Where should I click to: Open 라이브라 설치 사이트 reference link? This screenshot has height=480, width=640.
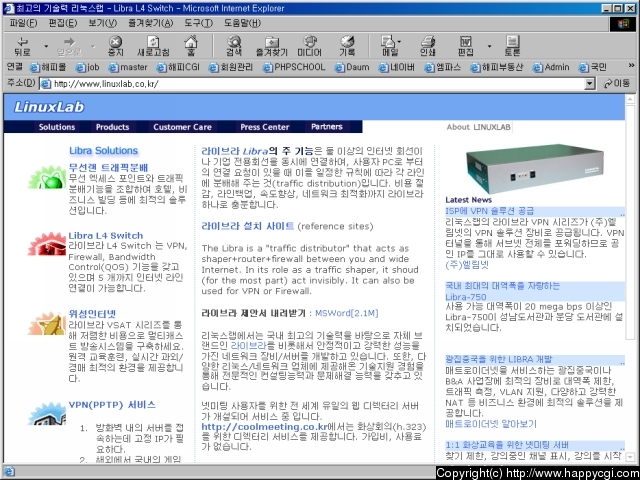[x=248, y=226]
